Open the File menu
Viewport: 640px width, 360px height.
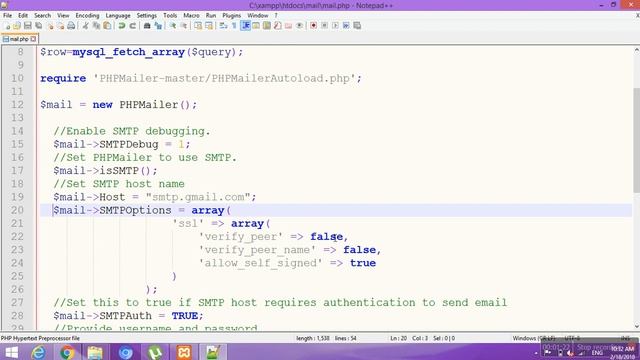click(7, 16)
